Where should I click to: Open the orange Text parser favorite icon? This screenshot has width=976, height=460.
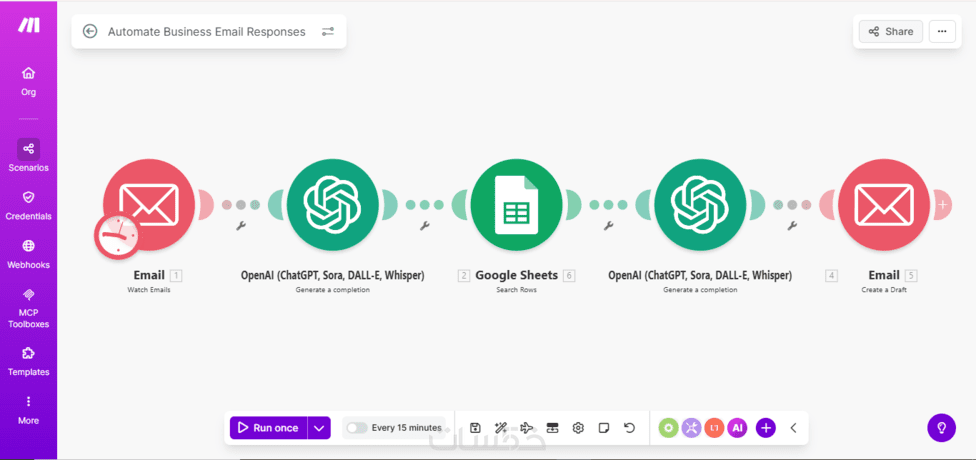click(714, 428)
